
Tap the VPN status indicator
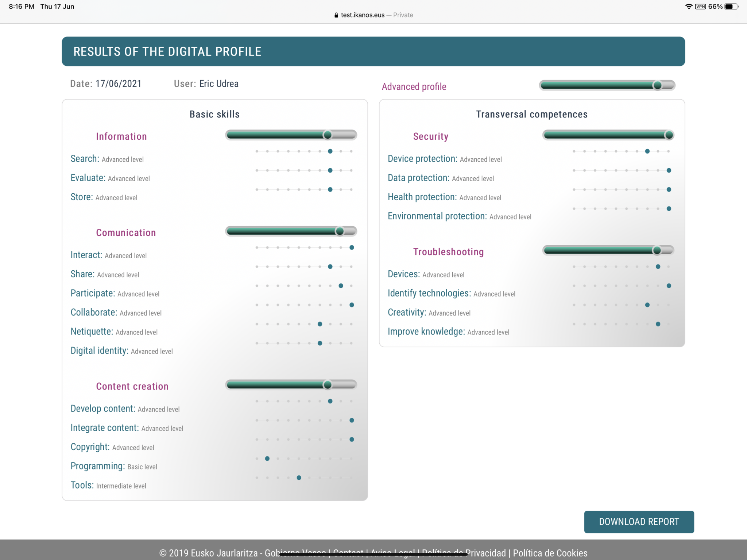700,7
